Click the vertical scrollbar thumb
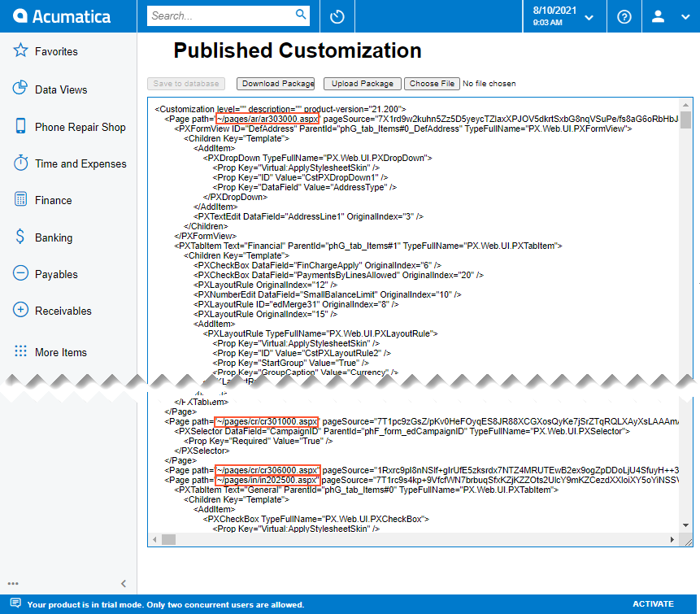 685,120
